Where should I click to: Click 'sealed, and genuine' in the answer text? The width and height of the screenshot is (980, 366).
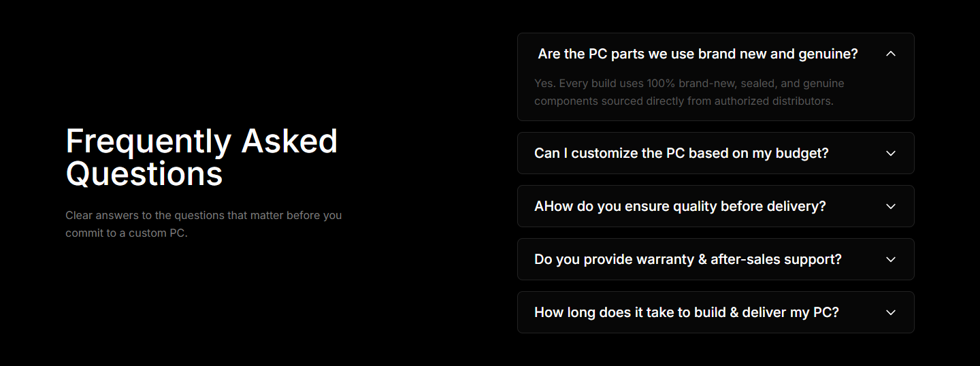click(x=794, y=84)
